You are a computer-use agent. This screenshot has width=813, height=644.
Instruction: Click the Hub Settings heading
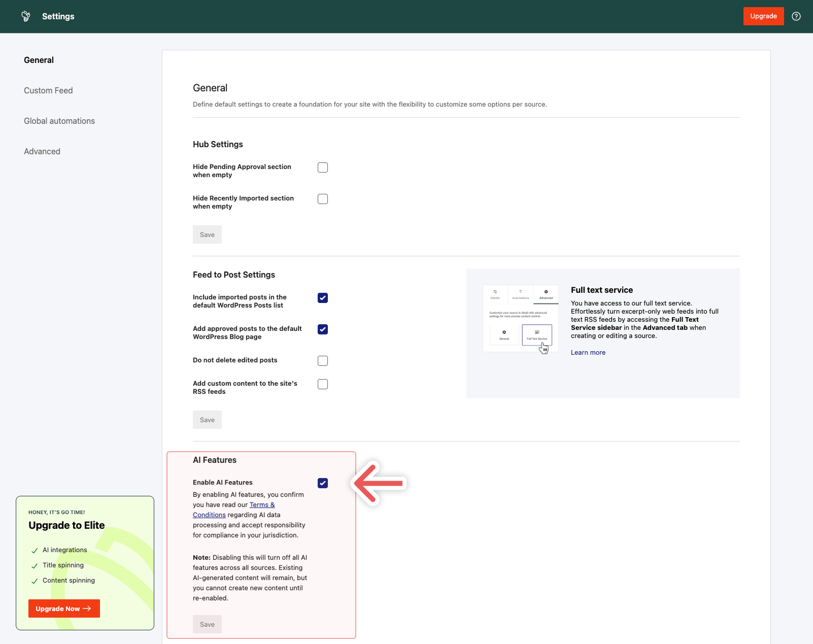coord(218,144)
